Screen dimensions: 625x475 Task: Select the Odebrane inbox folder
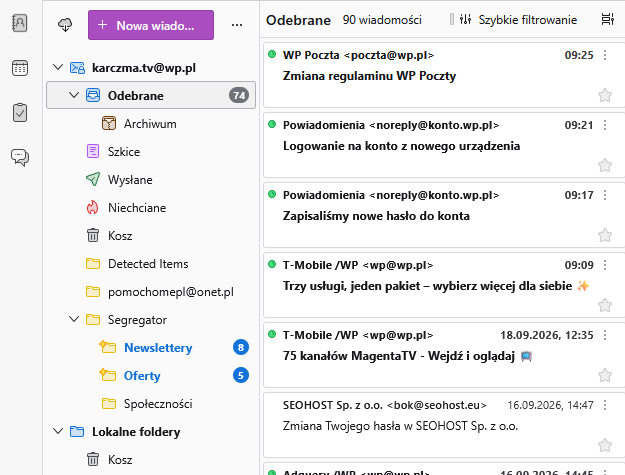[x=151, y=95]
